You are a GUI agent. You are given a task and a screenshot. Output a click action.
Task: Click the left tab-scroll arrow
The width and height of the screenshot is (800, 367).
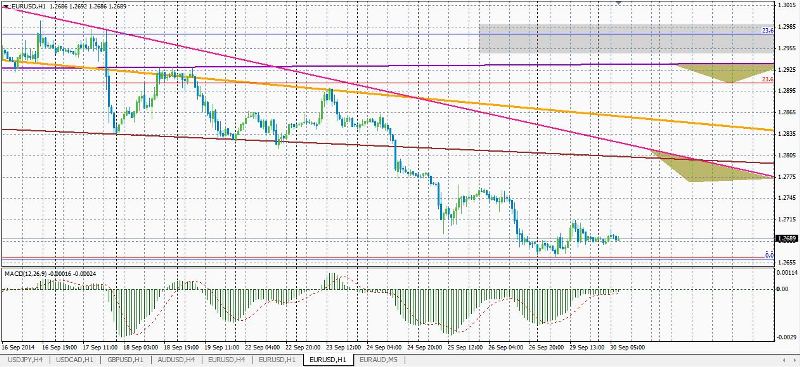783,360
